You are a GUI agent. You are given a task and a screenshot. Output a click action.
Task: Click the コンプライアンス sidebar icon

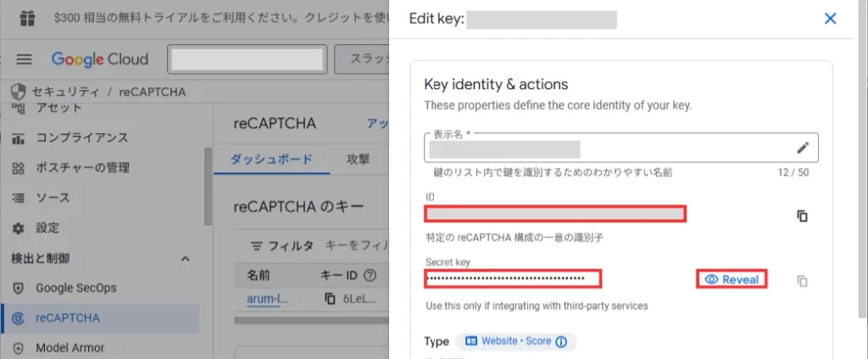pos(19,138)
